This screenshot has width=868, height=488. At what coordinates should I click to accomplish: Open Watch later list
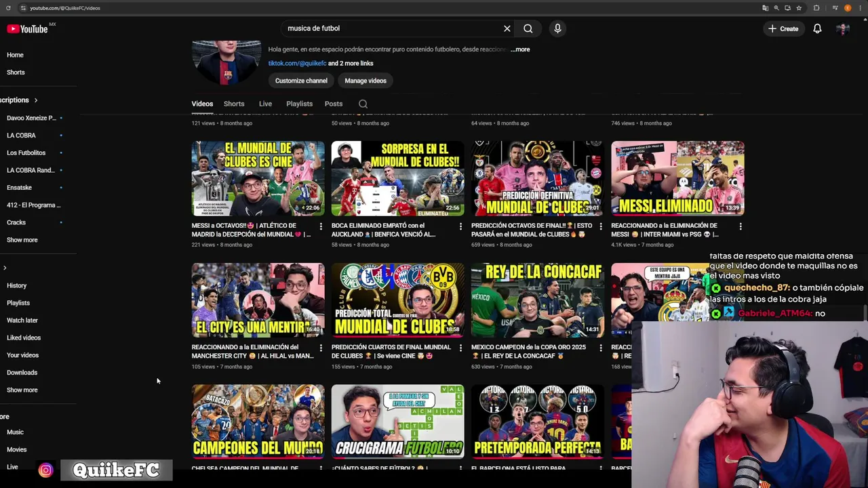tap(22, 321)
